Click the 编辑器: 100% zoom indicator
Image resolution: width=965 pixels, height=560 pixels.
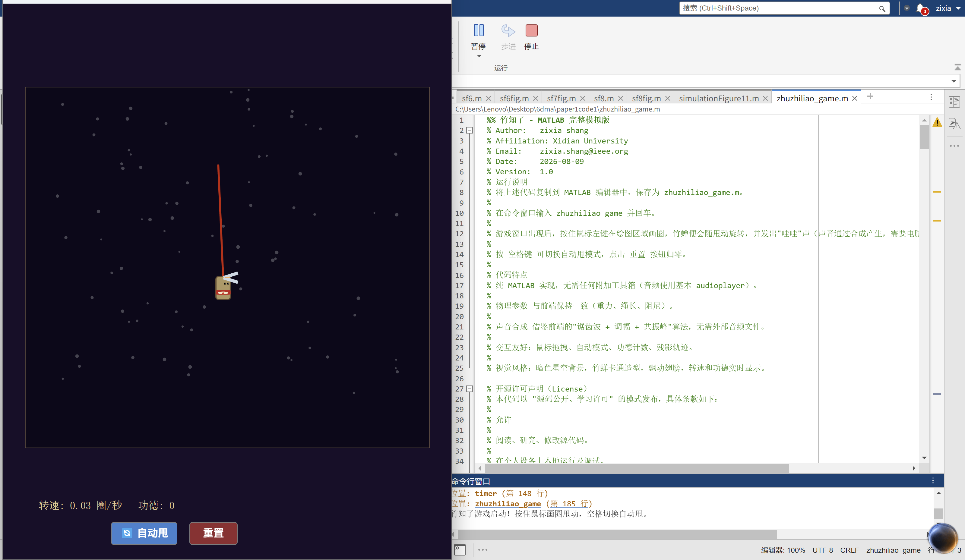point(783,550)
